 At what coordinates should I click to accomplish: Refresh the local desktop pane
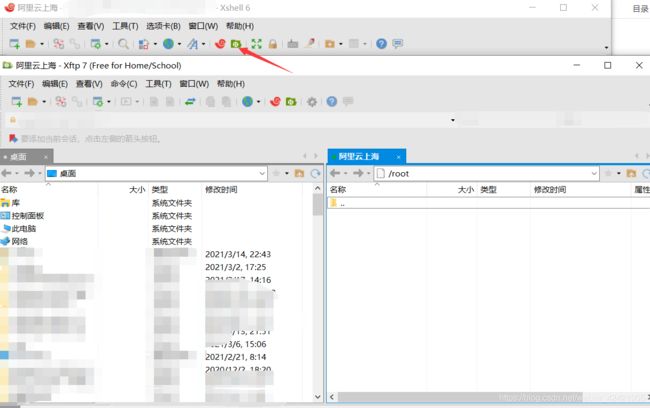coord(315,173)
